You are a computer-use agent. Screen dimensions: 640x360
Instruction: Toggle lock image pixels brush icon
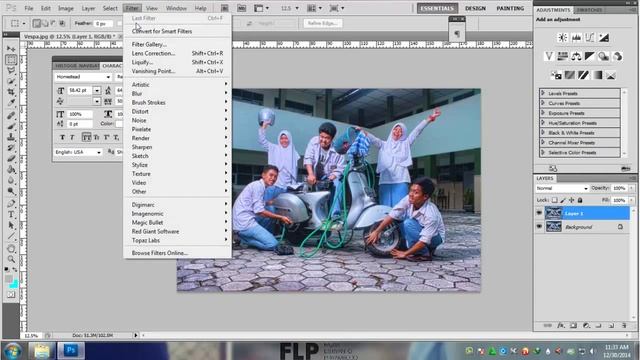[x=563, y=200]
